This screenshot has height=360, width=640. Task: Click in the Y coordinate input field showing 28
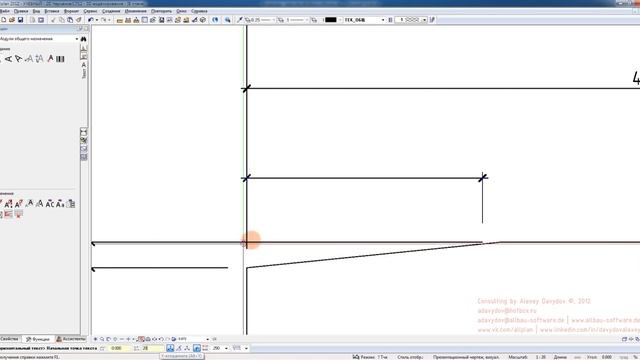click(x=151, y=348)
